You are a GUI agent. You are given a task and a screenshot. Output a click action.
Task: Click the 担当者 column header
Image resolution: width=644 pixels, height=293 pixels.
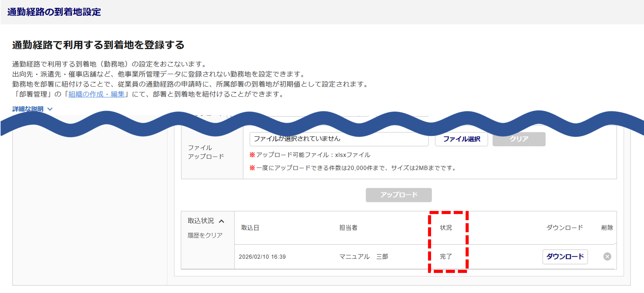[x=348, y=228]
